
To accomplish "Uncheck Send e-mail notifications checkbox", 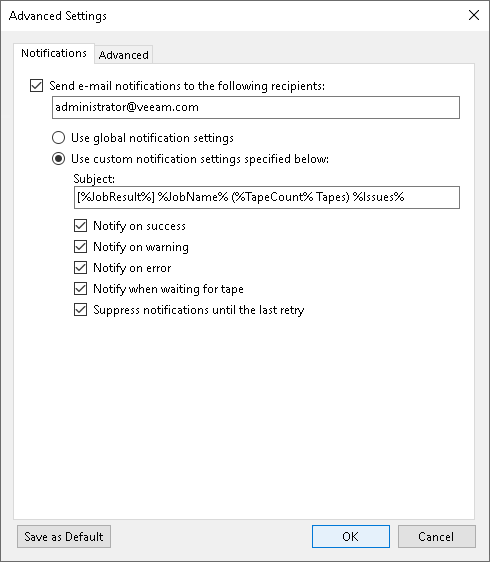I will coord(37,86).
